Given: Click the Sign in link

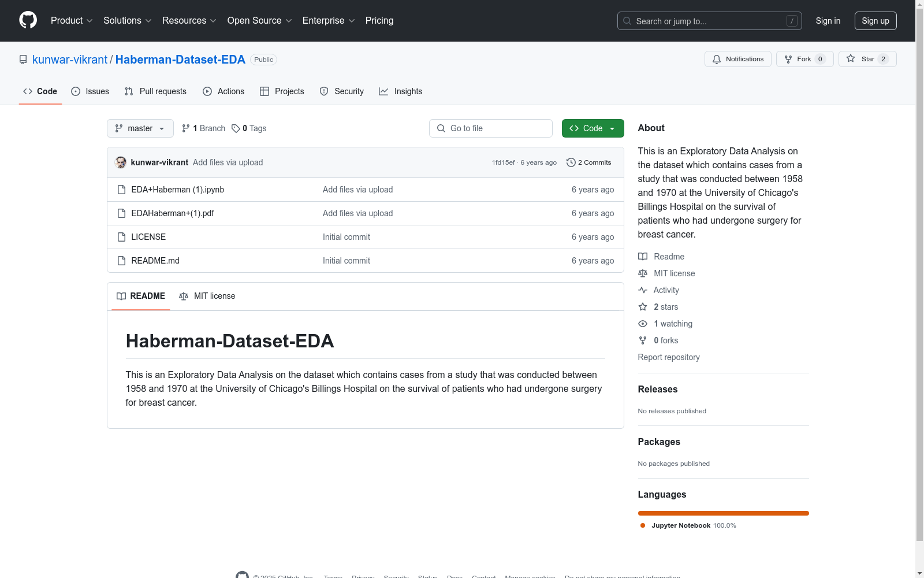Looking at the screenshot, I should pos(828,21).
